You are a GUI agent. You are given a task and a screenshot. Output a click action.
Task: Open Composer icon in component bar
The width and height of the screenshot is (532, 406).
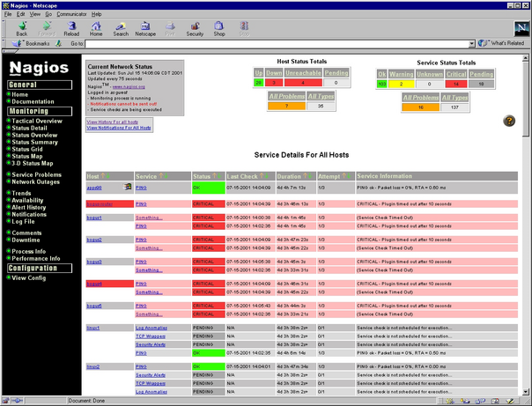510,402
